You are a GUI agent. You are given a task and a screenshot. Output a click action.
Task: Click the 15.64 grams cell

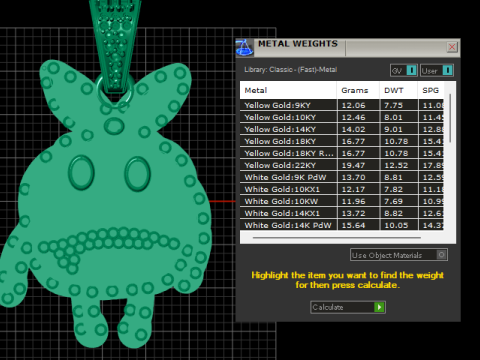[x=358, y=225]
